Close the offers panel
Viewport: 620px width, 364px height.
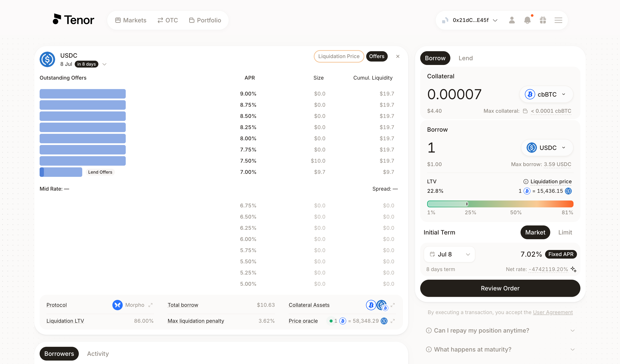[x=398, y=56]
